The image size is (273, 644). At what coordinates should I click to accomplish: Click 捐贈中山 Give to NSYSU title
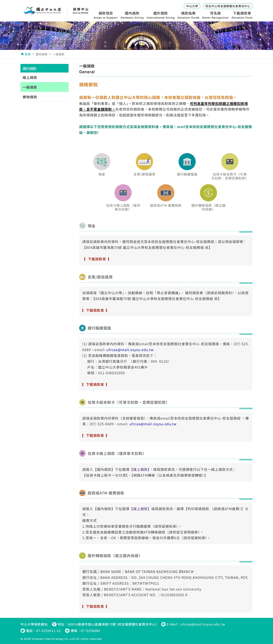[81, 11]
